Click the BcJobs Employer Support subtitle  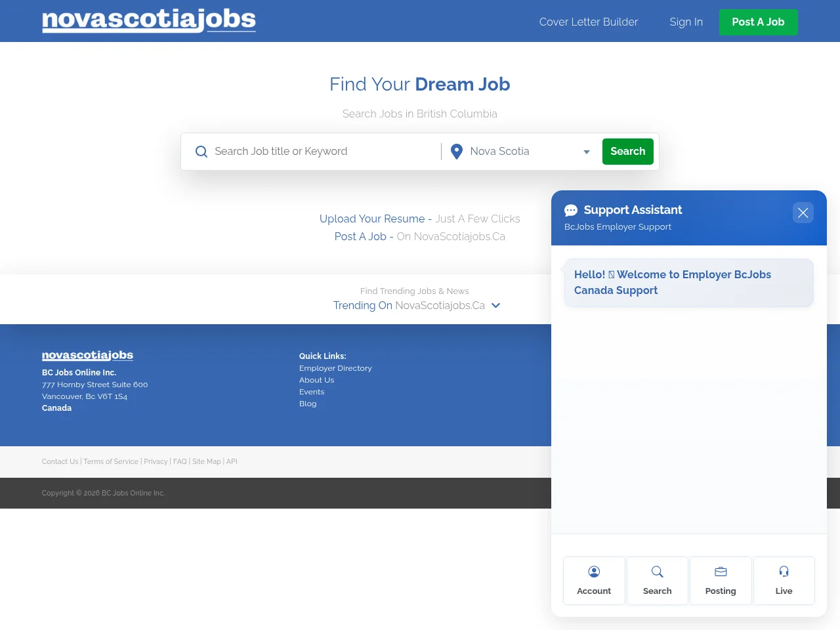(x=618, y=226)
